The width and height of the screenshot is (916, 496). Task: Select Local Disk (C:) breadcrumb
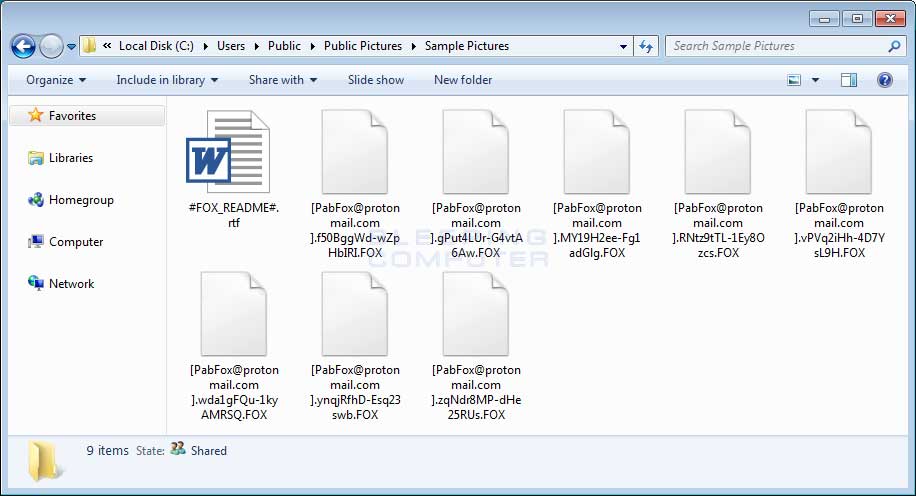pyautogui.click(x=156, y=46)
